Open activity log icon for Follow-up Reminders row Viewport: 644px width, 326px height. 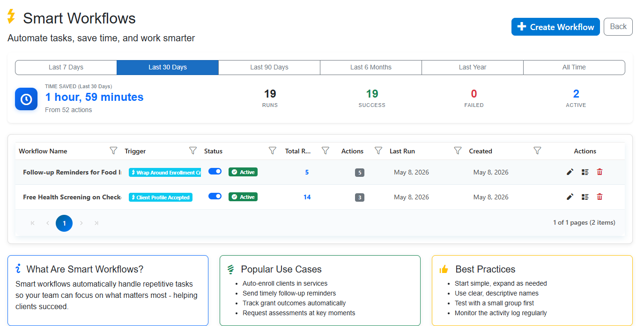585,172
